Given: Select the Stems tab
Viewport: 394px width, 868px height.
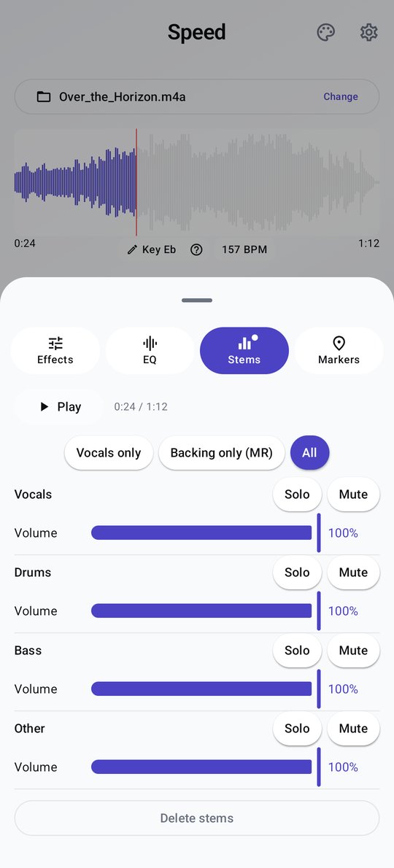Looking at the screenshot, I should [x=244, y=350].
